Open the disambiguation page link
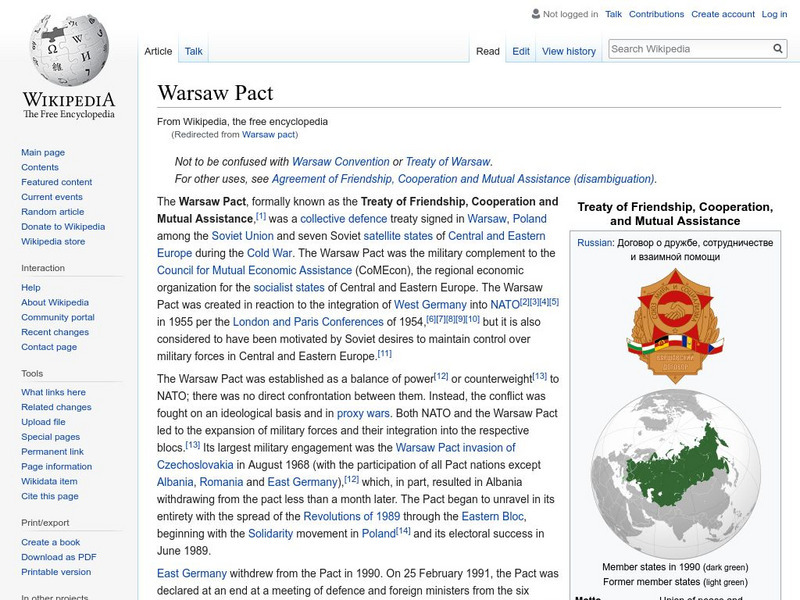This screenshot has width=800, height=600. click(463, 179)
